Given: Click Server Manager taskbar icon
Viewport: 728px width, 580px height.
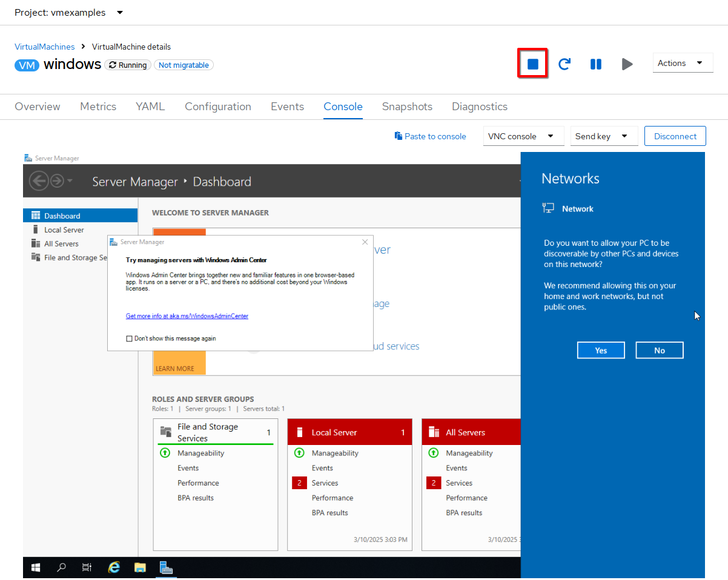Looking at the screenshot, I should (x=166, y=567).
